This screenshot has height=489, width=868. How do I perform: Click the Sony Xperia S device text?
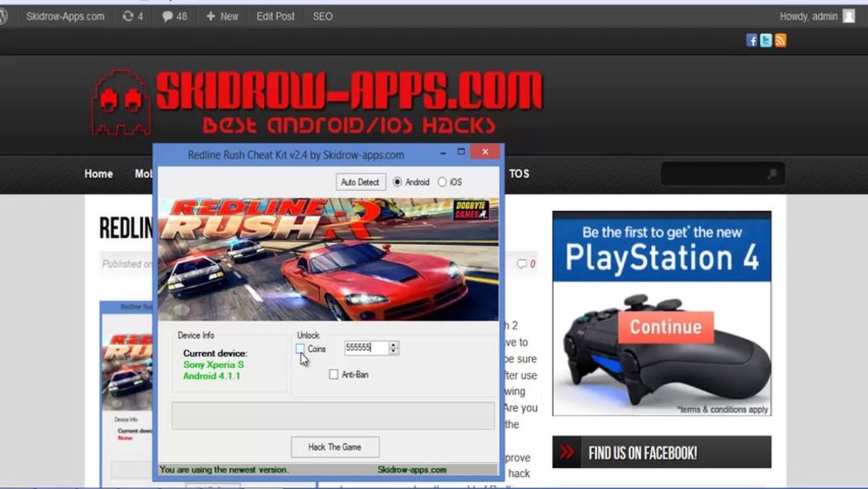click(x=213, y=365)
